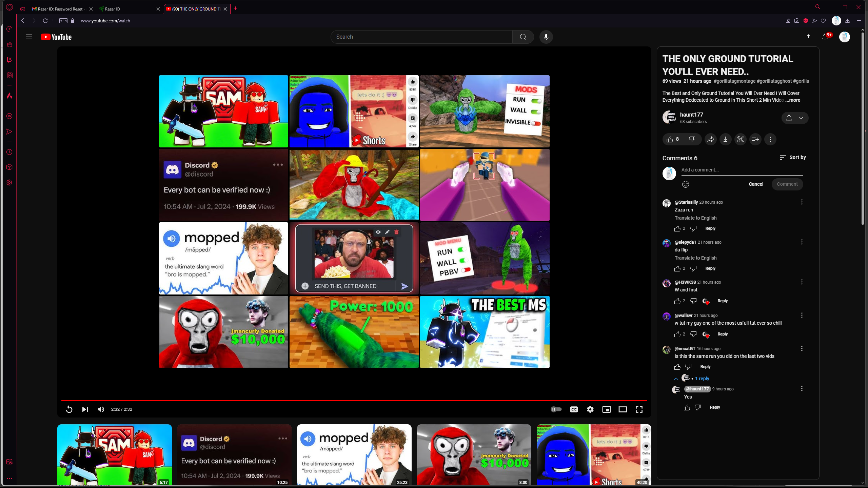Open the action menu on @haunt177's reply
This screenshot has height=488, width=868.
pos(802,389)
